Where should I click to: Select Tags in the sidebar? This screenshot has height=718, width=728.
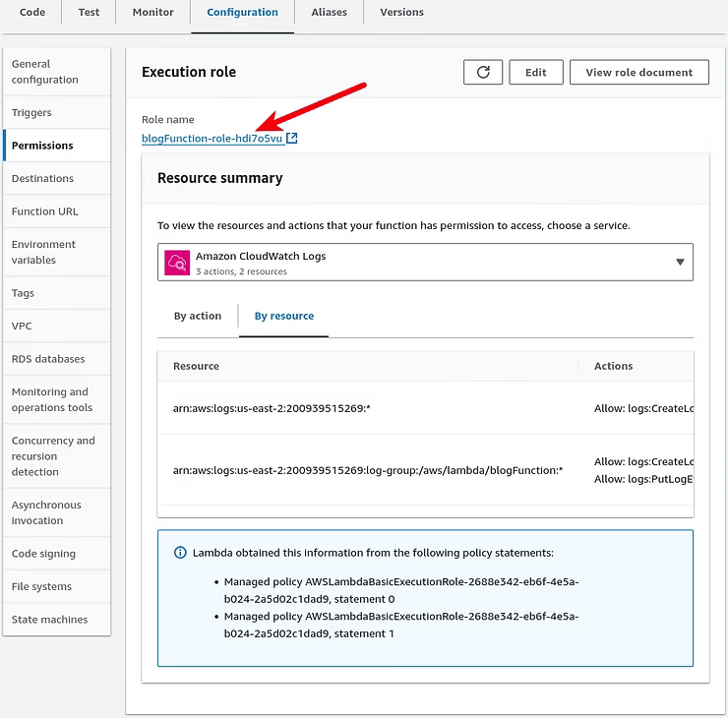(x=57, y=293)
